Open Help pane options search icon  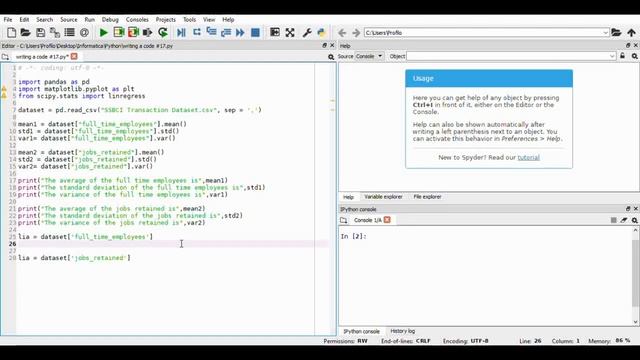pos(635,56)
